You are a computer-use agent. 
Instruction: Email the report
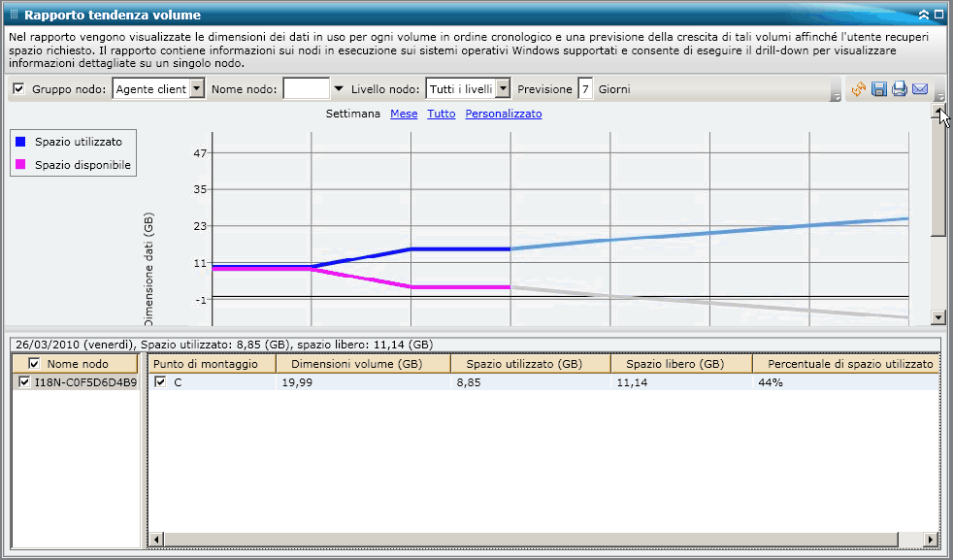(920, 89)
